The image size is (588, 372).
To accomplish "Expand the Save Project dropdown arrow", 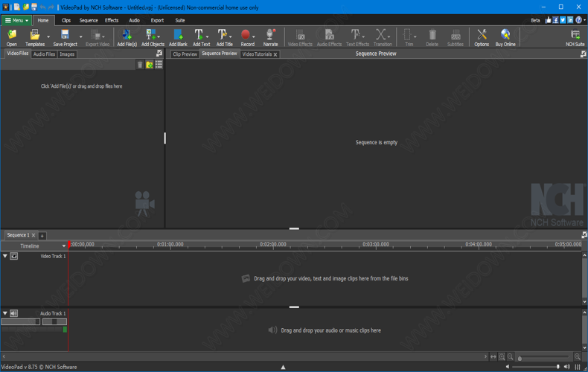I will tap(80, 36).
